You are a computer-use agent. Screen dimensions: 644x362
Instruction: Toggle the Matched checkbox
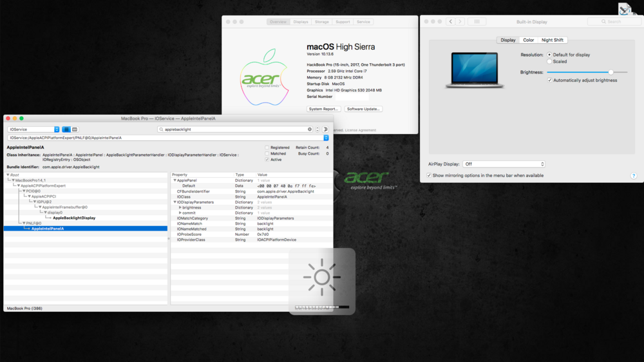pyautogui.click(x=267, y=154)
